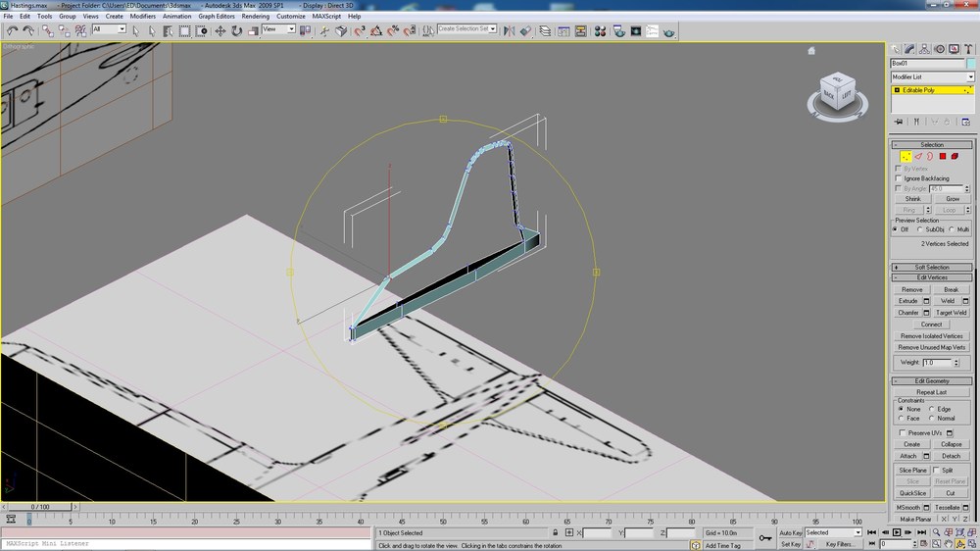Switch to Polygon sub-object selection icon
This screenshot has height=551, width=980.
[x=943, y=156]
